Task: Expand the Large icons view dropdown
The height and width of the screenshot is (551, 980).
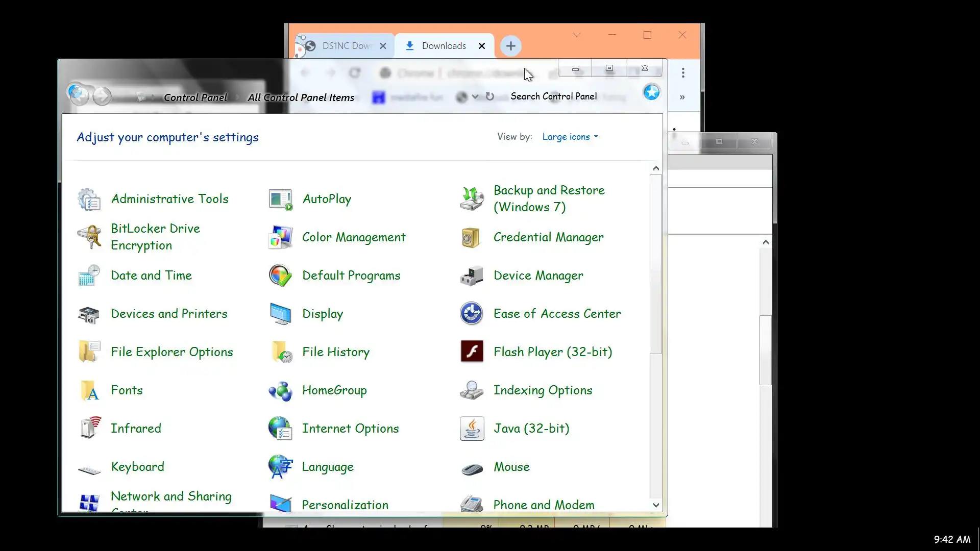Action: coord(570,137)
